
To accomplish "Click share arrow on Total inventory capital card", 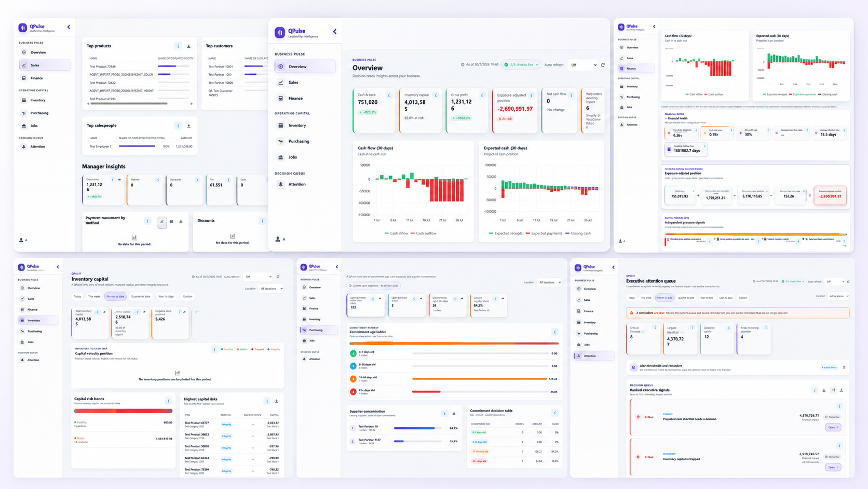I will pyautogui.click(x=104, y=312).
